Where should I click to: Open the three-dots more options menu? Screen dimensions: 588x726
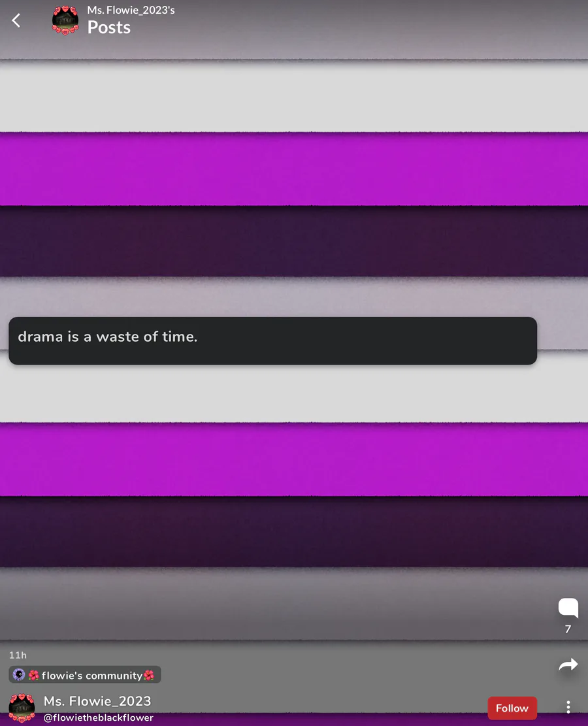(568, 707)
